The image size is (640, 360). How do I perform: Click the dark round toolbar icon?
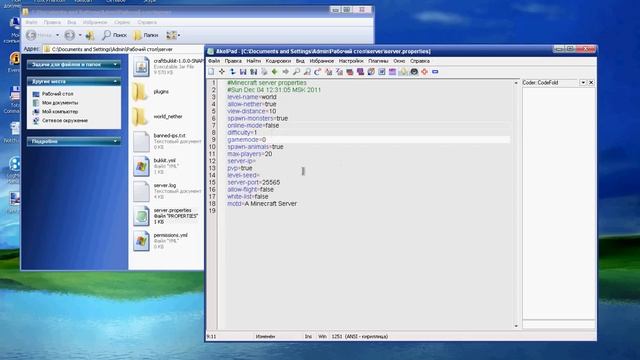[414, 71]
